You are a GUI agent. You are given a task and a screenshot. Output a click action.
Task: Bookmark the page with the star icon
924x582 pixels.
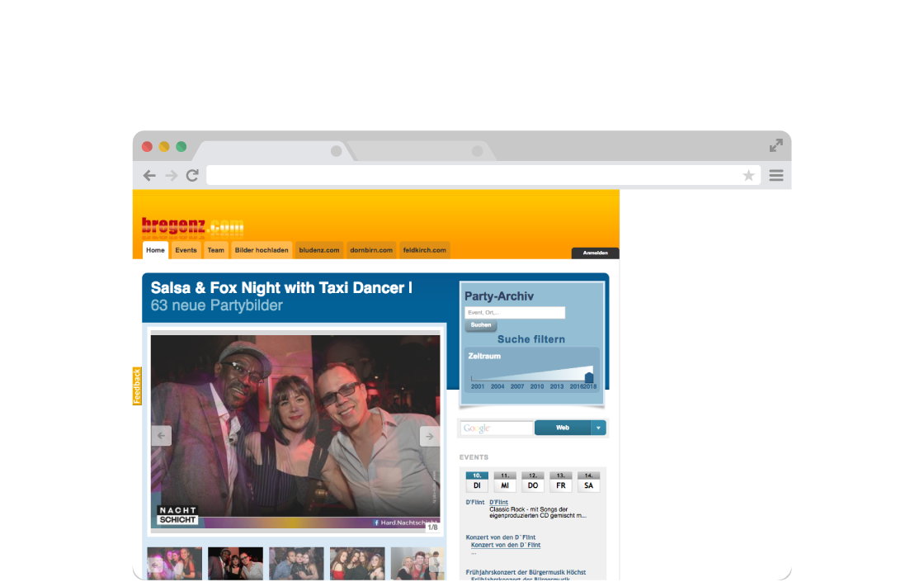click(x=748, y=176)
